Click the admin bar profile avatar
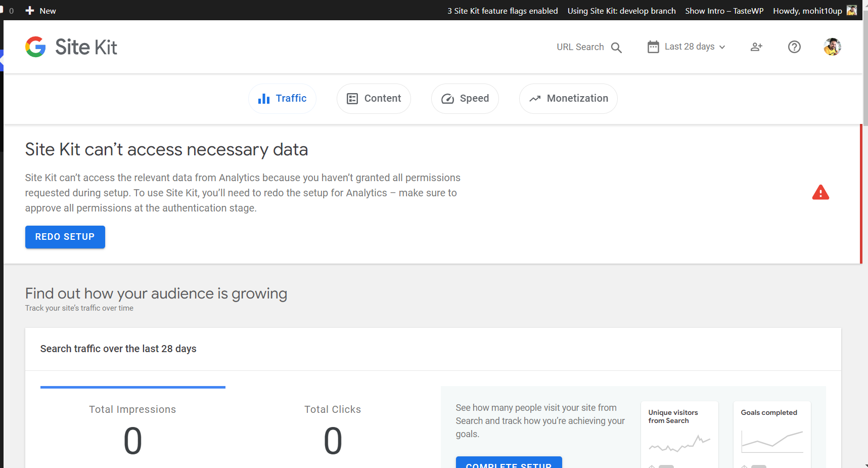The height and width of the screenshot is (468, 868). coord(852,10)
